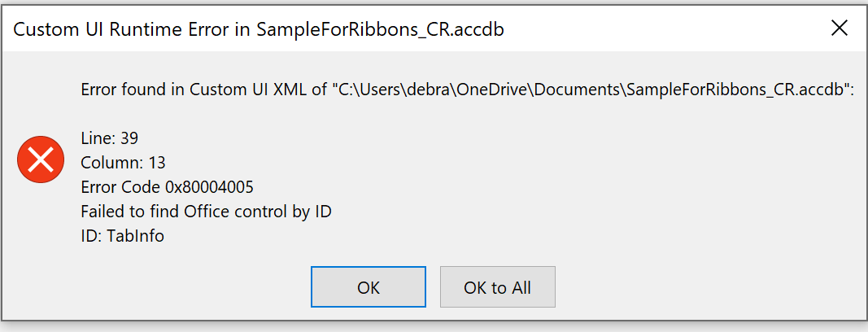
Task: Click SampleForRibbons_CR.accdb in the message path
Action: click(x=736, y=90)
